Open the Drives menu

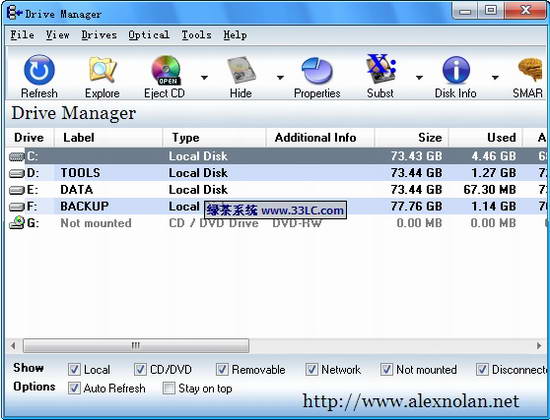[x=99, y=35]
